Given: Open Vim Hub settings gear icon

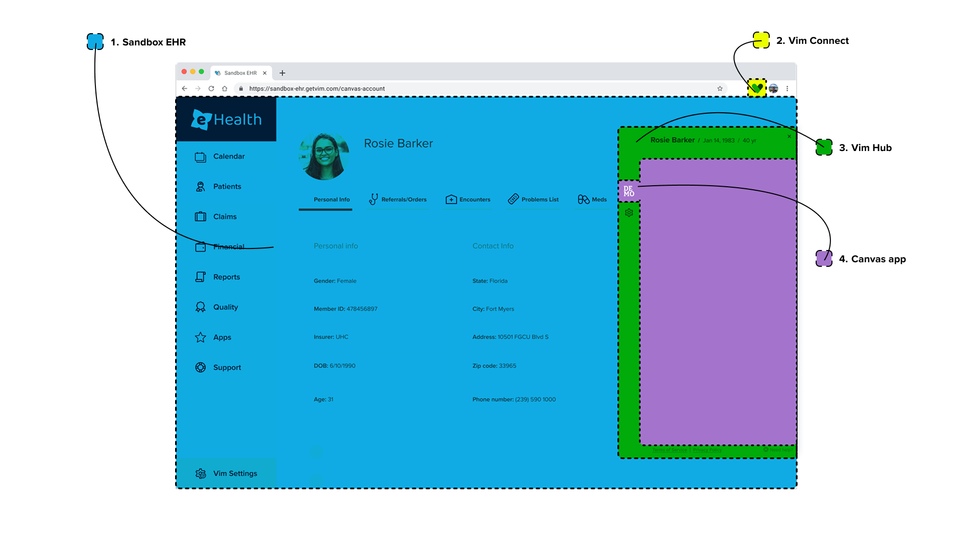Looking at the screenshot, I should point(629,213).
